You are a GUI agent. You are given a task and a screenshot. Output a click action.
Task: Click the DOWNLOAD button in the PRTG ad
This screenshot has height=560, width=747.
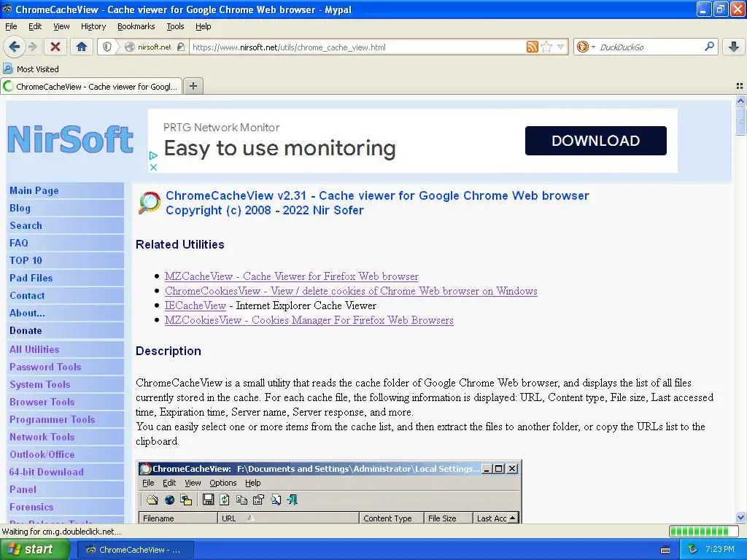click(595, 141)
